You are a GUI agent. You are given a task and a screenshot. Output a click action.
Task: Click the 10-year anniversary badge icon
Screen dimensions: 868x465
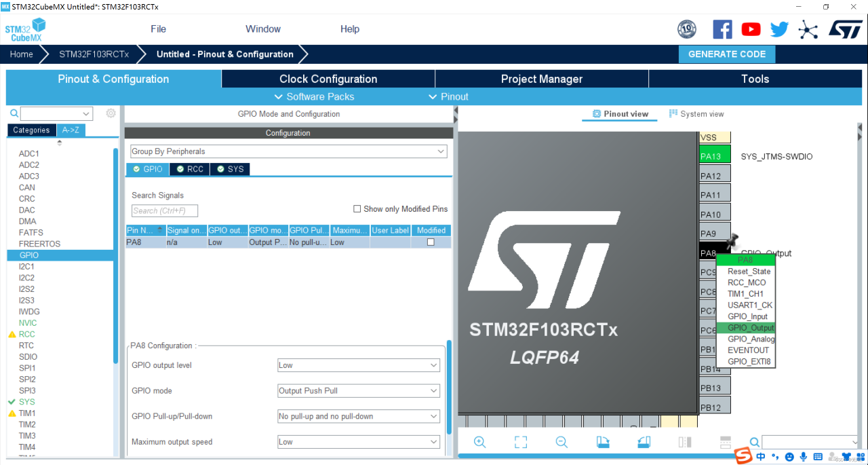click(x=687, y=29)
